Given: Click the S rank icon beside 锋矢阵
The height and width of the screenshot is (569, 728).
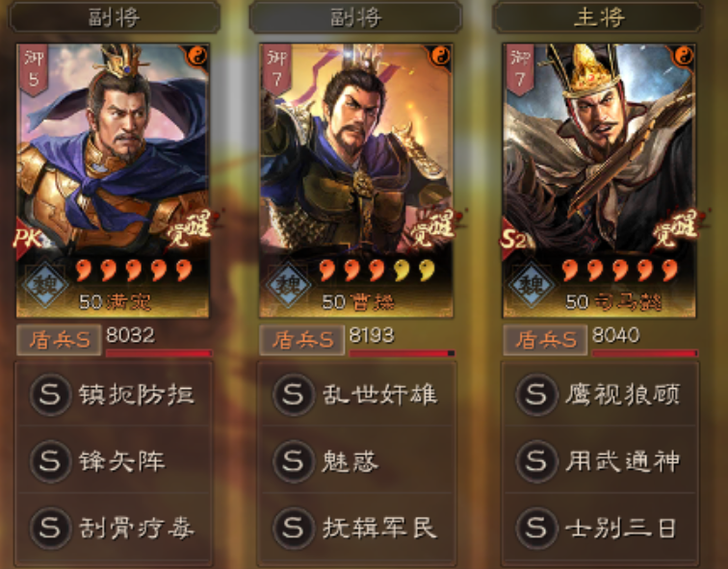Looking at the screenshot, I should tap(50, 461).
